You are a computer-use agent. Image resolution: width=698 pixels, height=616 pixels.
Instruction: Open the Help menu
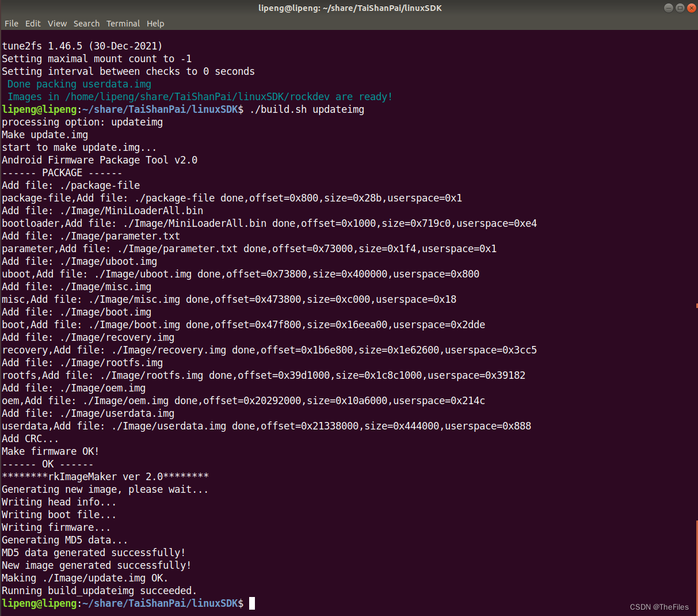(155, 24)
